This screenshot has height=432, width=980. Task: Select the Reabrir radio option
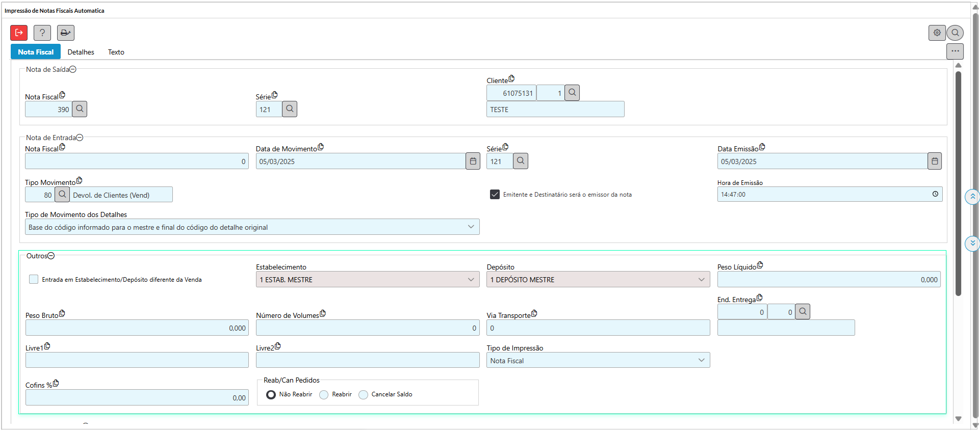click(x=324, y=395)
